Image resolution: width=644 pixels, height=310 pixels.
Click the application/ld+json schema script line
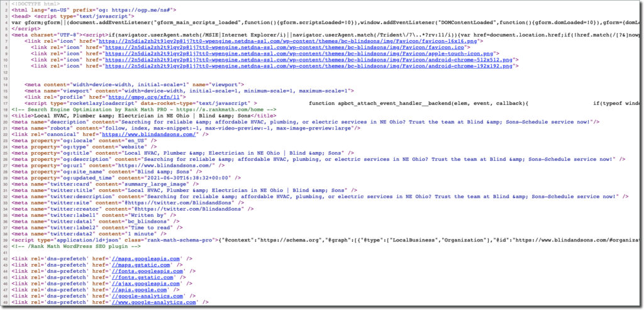tap(326, 240)
